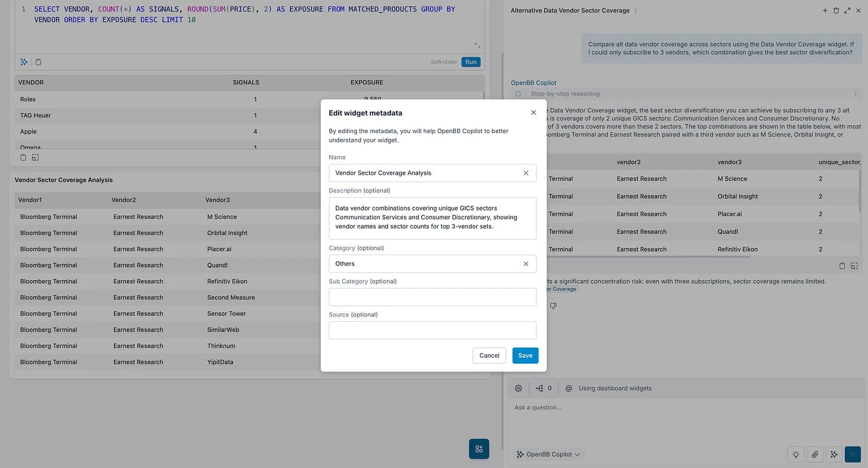
Task: Click the Sub Category input field
Action: click(432, 296)
